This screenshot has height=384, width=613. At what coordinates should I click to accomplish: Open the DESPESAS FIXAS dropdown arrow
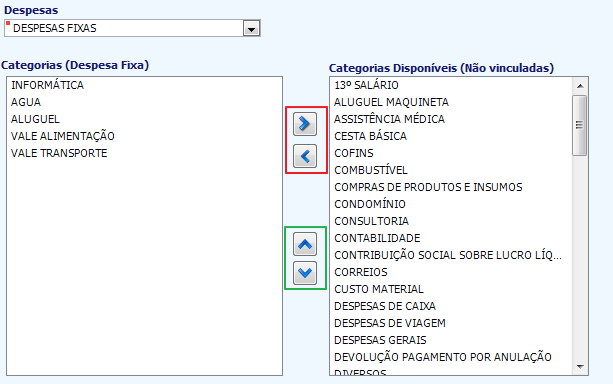click(251, 29)
